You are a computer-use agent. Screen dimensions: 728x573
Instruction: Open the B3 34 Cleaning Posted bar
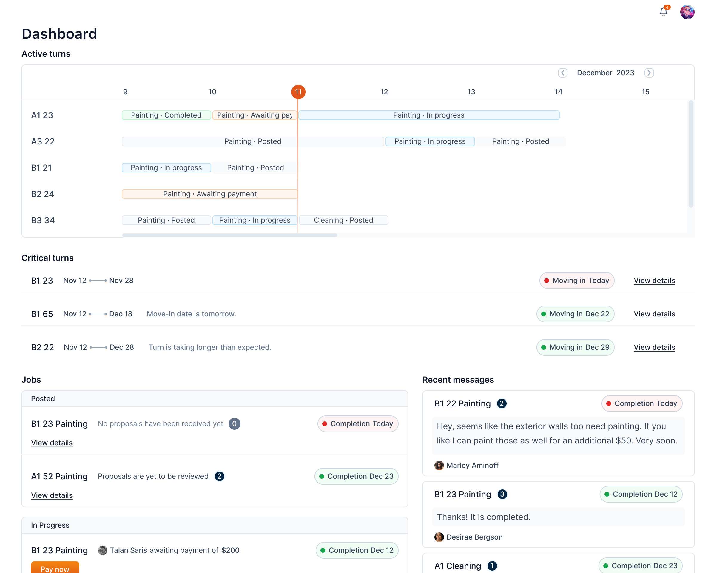pyautogui.click(x=343, y=220)
